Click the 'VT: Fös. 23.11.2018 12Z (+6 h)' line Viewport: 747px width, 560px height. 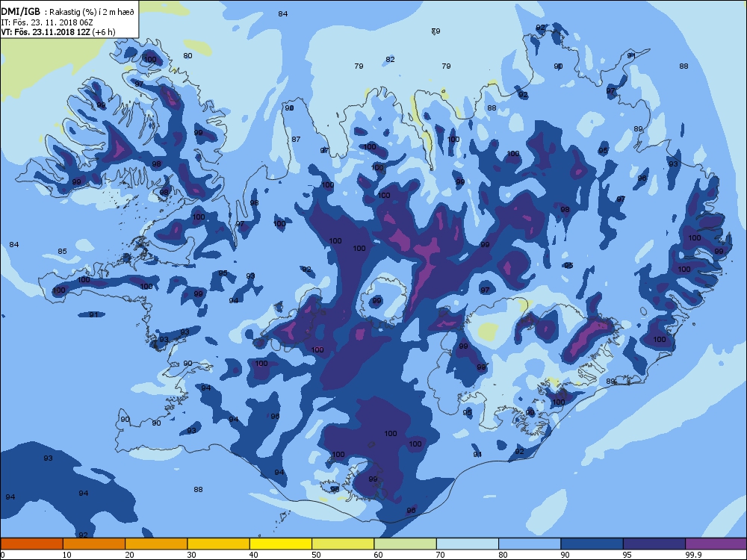[x=58, y=32]
